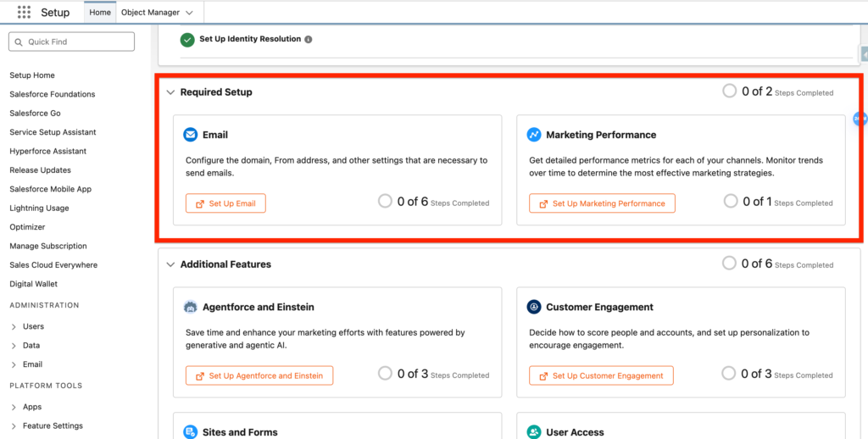The width and height of the screenshot is (868, 439).
Task: Click the Sites and Forms icon
Action: (191, 431)
